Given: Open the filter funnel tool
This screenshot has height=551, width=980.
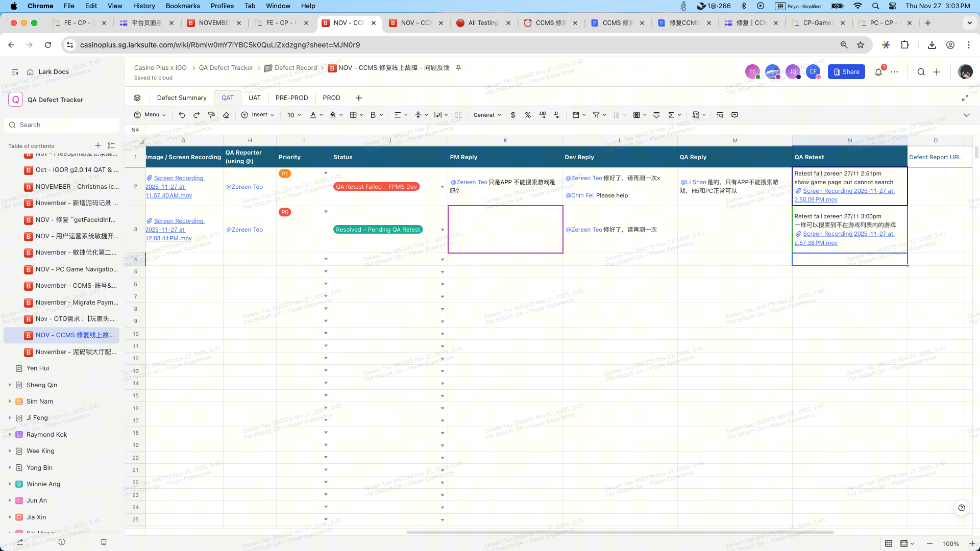Looking at the screenshot, I should click(596, 115).
